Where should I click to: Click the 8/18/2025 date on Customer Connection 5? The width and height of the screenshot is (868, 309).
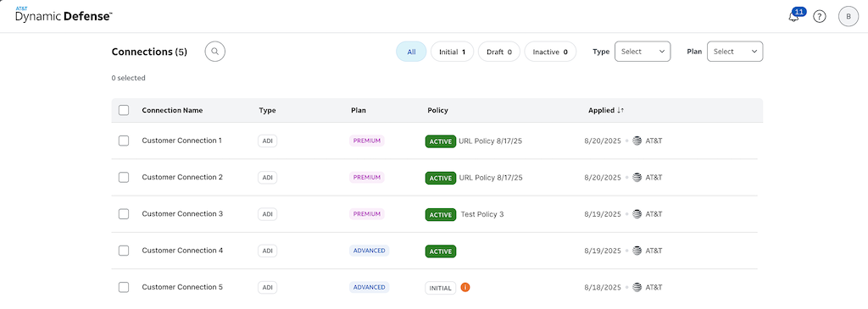[603, 287]
